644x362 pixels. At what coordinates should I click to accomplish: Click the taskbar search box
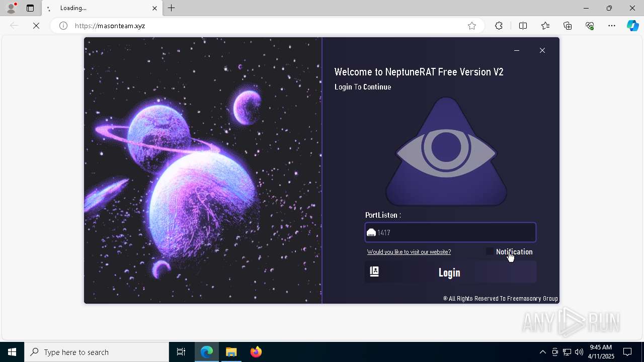pyautogui.click(x=97, y=352)
